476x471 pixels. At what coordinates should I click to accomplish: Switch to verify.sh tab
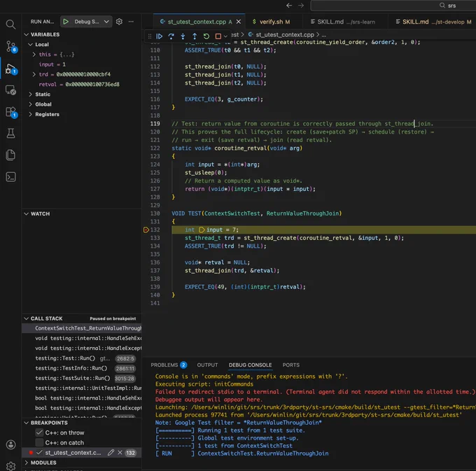pos(271,22)
